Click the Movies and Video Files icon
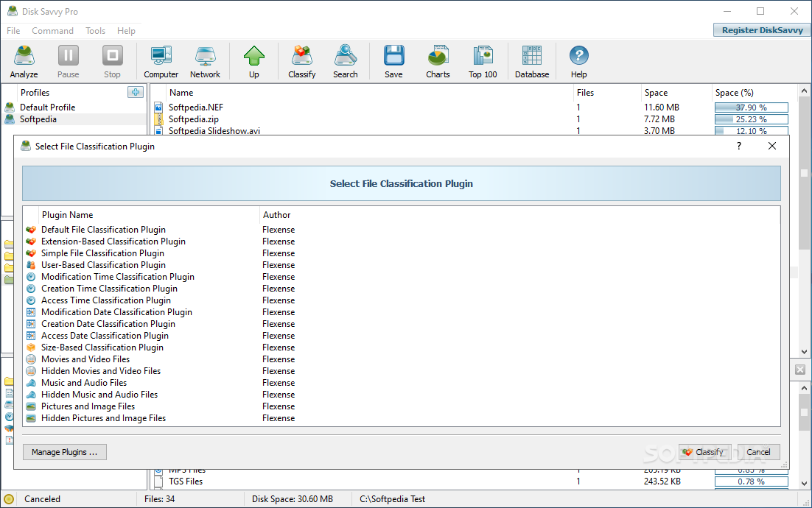812x508 pixels. pos(31,359)
